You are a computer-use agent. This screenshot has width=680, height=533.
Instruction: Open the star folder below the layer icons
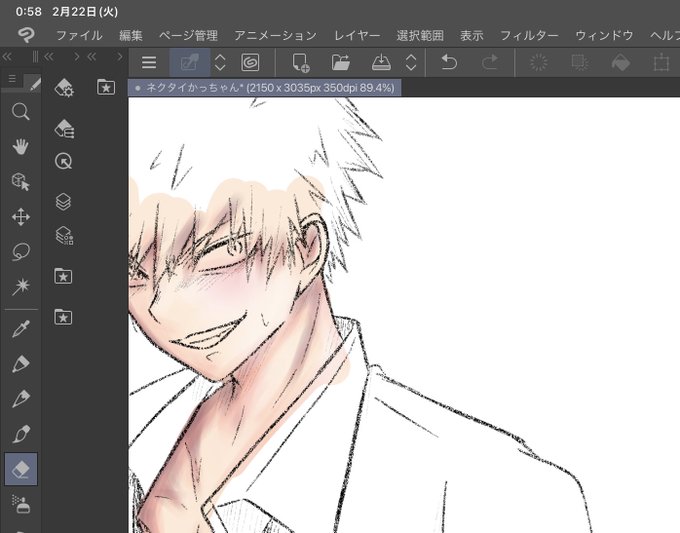point(63,276)
